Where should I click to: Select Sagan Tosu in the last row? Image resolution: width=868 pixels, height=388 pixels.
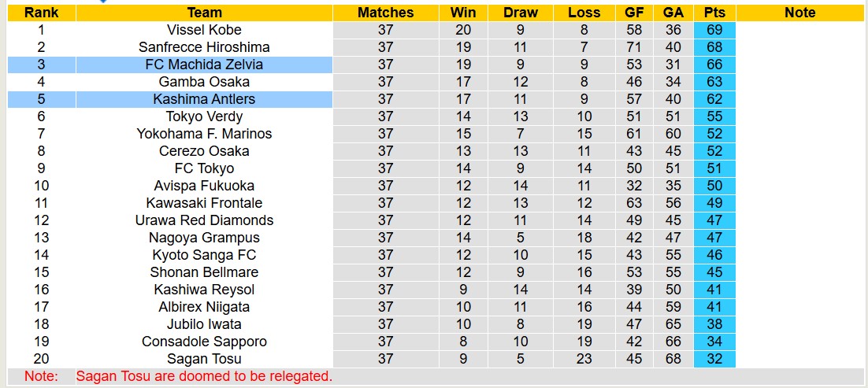204,359
